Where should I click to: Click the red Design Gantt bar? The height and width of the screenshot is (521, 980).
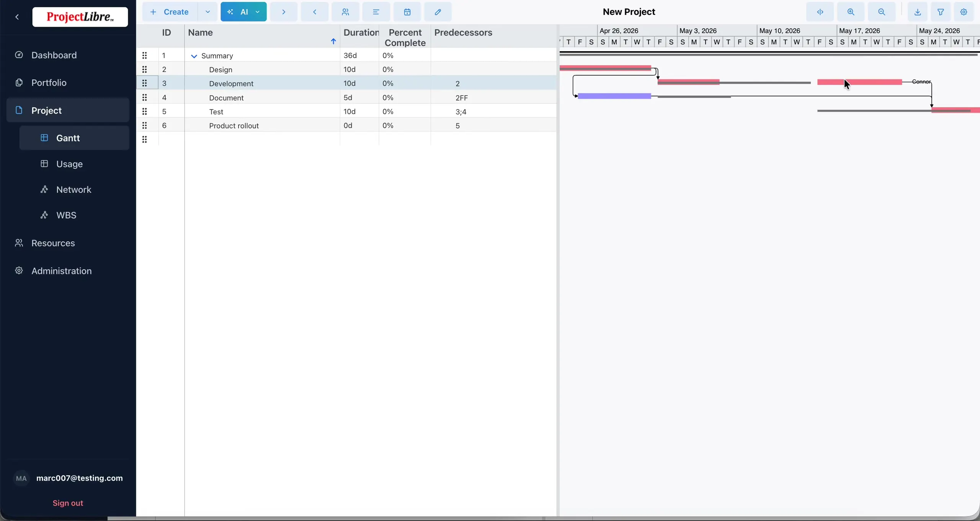point(605,68)
